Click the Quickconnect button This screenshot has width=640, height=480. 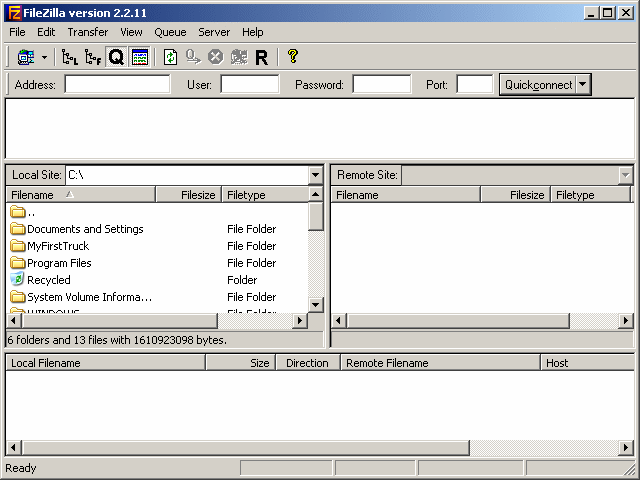point(538,85)
